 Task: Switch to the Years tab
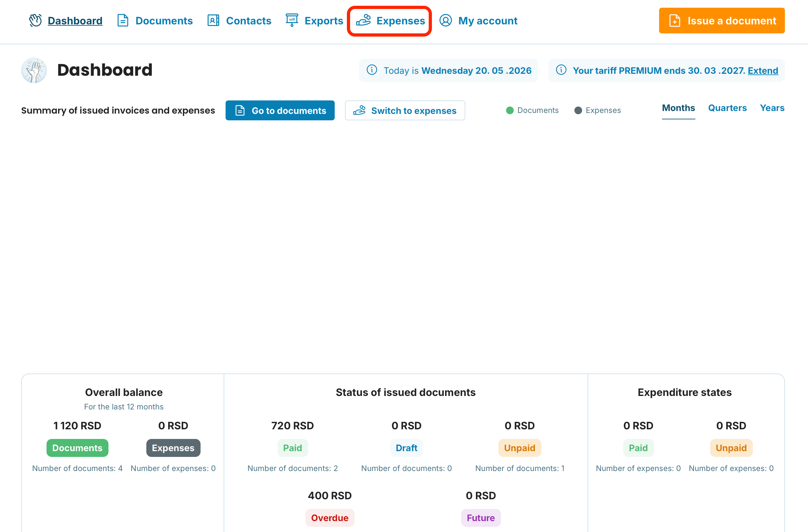click(x=772, y=108)
